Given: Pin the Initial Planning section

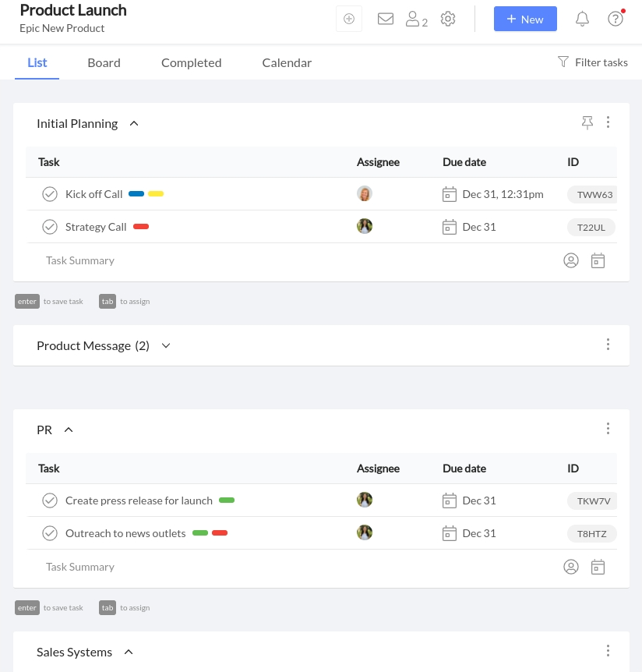Looking at the screenshot, I should tap(587, 122).
